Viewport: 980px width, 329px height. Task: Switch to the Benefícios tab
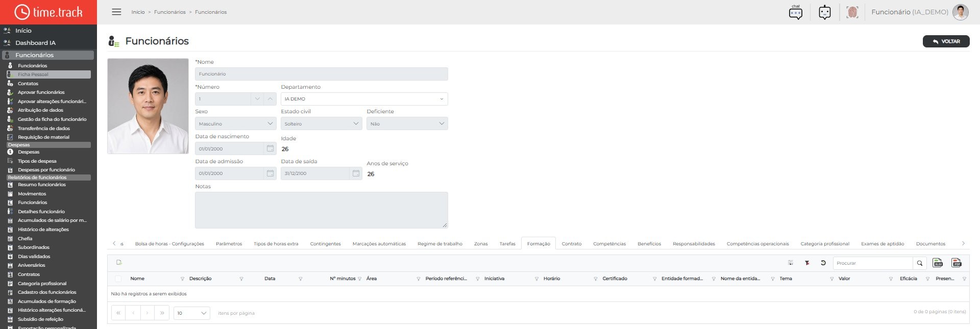pyautogui.click(x=649, y=244)
